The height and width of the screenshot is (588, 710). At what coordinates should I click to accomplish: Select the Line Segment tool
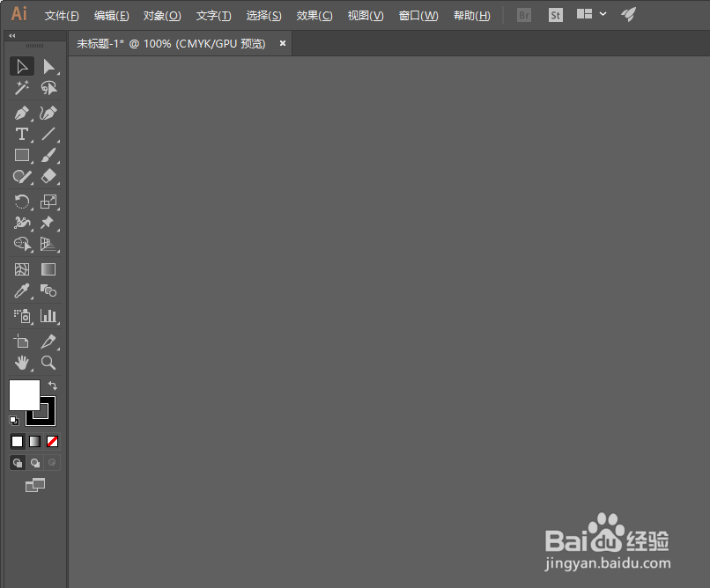48,134
